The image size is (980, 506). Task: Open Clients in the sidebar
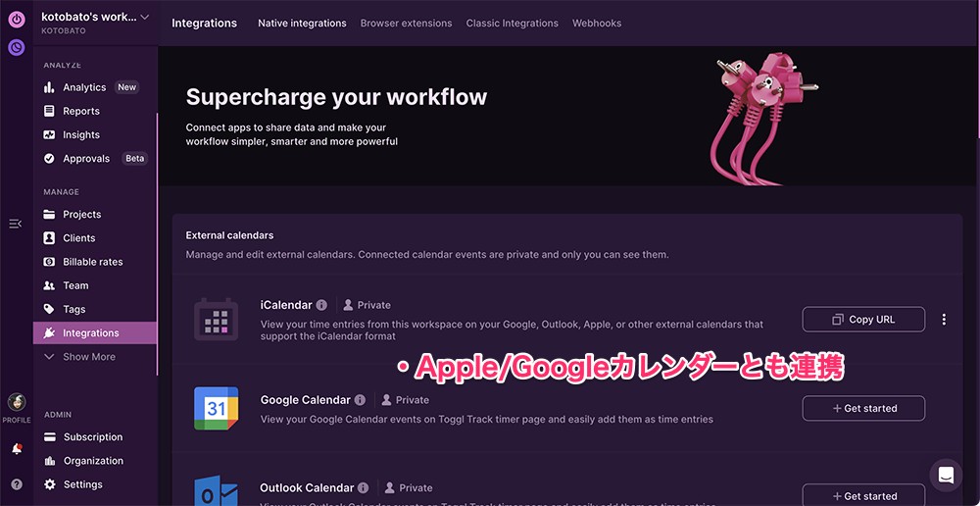78,238
